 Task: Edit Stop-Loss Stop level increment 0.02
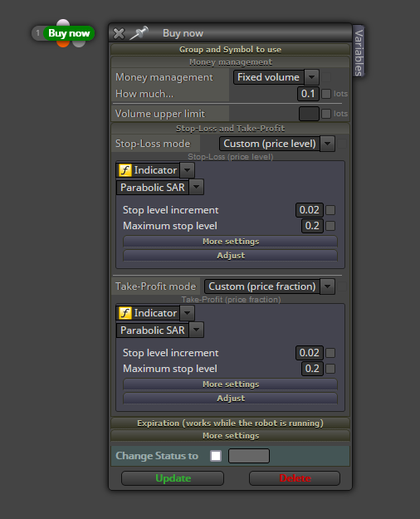pos(309,210)
